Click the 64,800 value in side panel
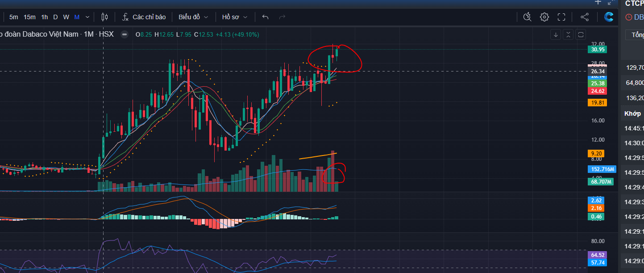Screen dimensions: 644x273 pos(635,83)
